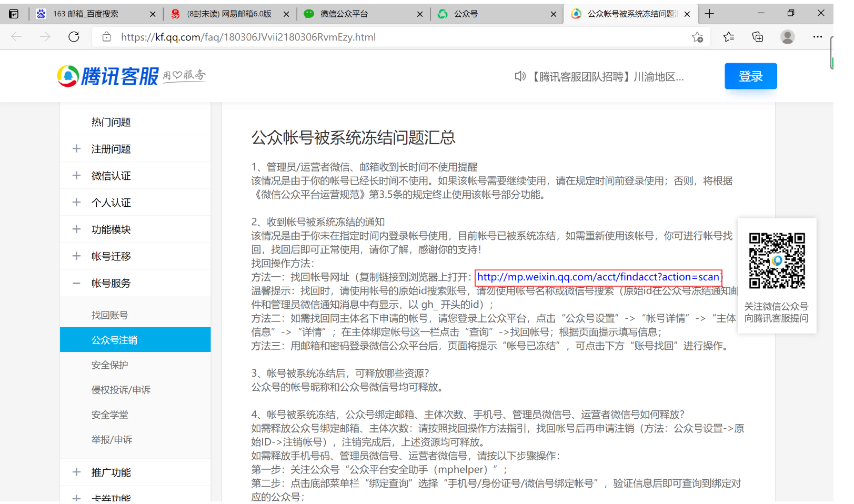Image resolution: width=854 pixels, height=504 pixels.
Task: Click the 公众帐号被系统冻结问题汇总 heading
Action: coord(353,138)
